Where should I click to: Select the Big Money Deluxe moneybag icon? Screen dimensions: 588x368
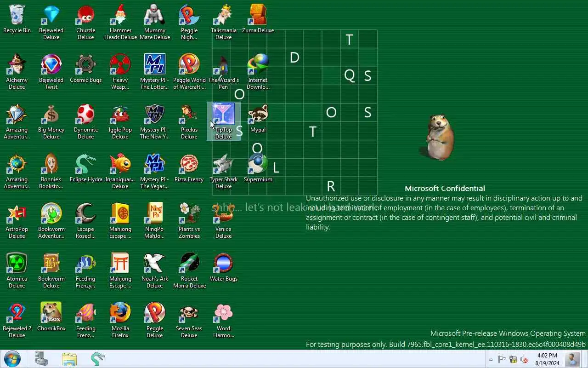coord(51,121)
